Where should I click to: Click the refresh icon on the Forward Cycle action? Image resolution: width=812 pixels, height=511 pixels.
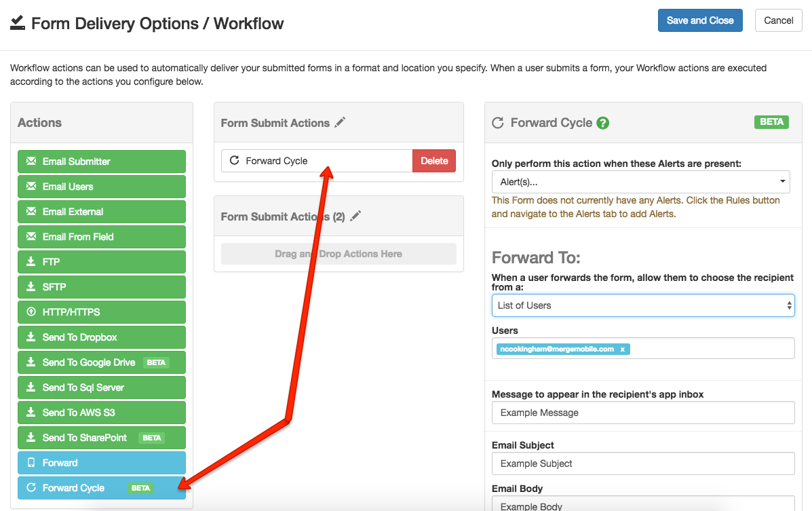coord(31,488)
